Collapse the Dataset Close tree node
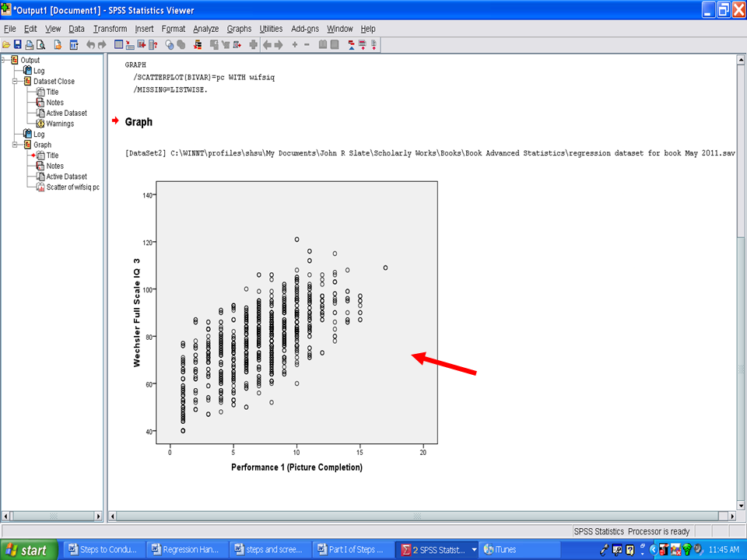The image size is (747, 560). pyautogui.click(x=16, y=82)
